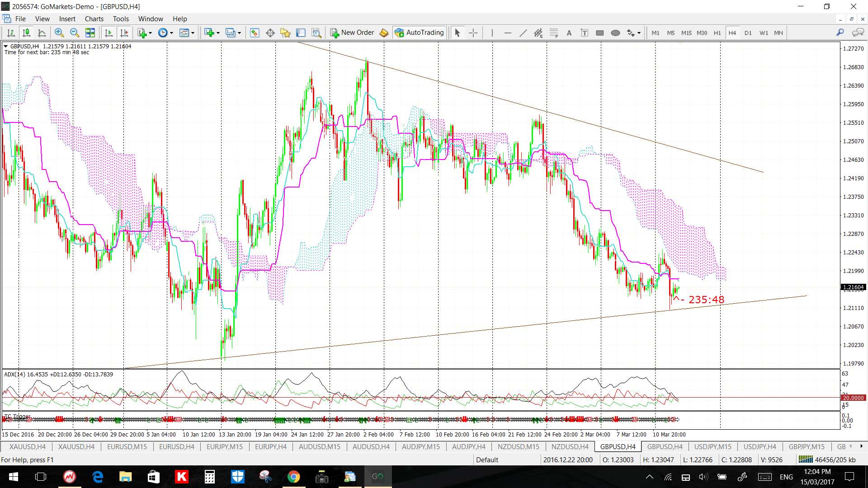The width and height of the screenshot is (868, 488).
Task: Switch chart to candlesticks mode
Action: [x=26, y=33]
